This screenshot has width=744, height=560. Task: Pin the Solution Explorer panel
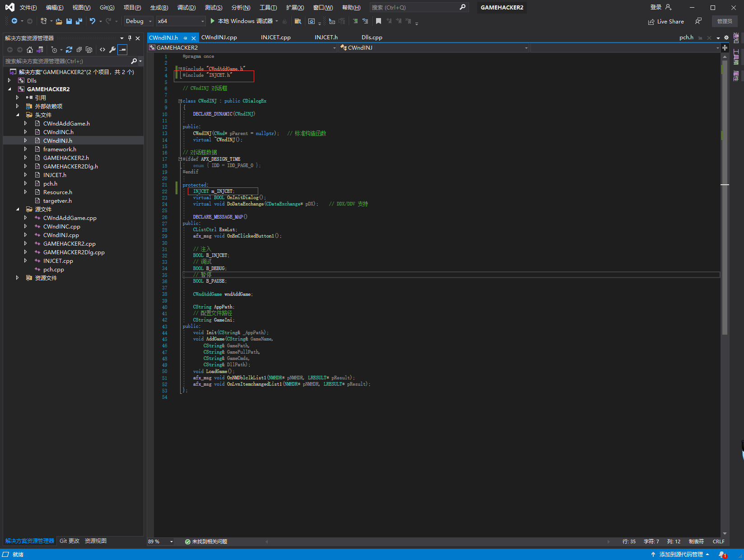[x=130, y=38]
